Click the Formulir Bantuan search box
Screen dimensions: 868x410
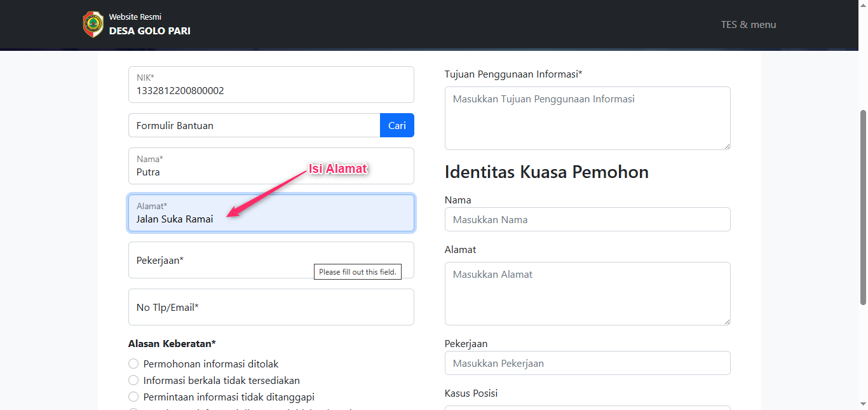tap(254, 125)
